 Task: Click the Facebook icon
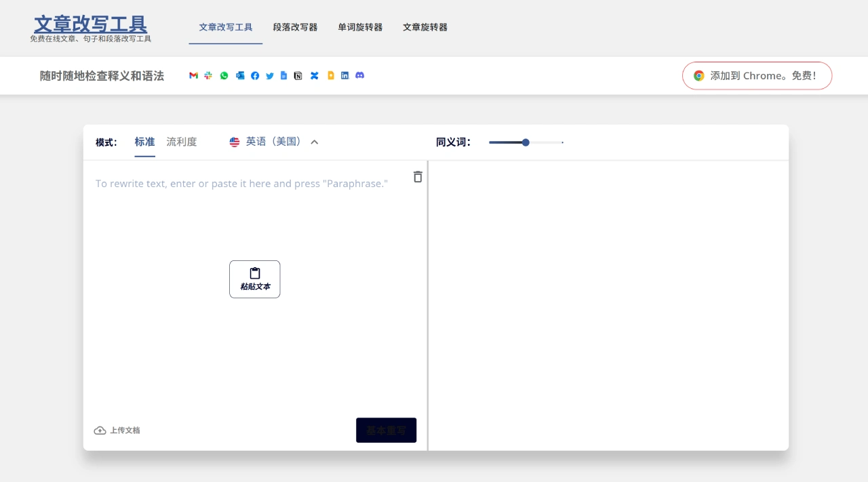tap(255, 76)
